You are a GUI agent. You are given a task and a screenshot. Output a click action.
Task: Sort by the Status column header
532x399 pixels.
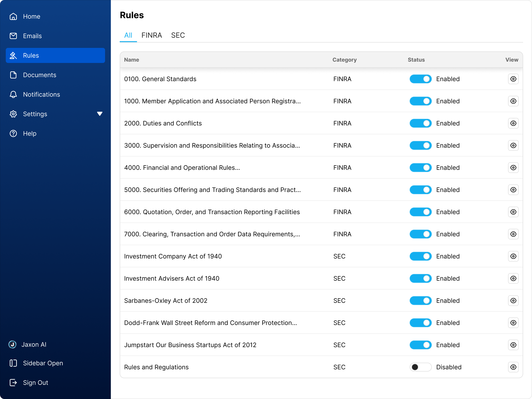[416, 60]
